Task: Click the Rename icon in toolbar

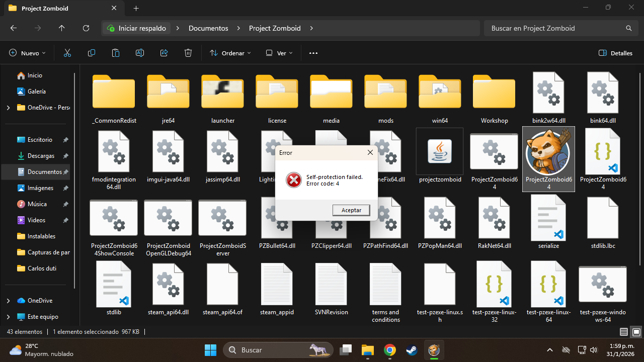Action: tap(140, 53)
